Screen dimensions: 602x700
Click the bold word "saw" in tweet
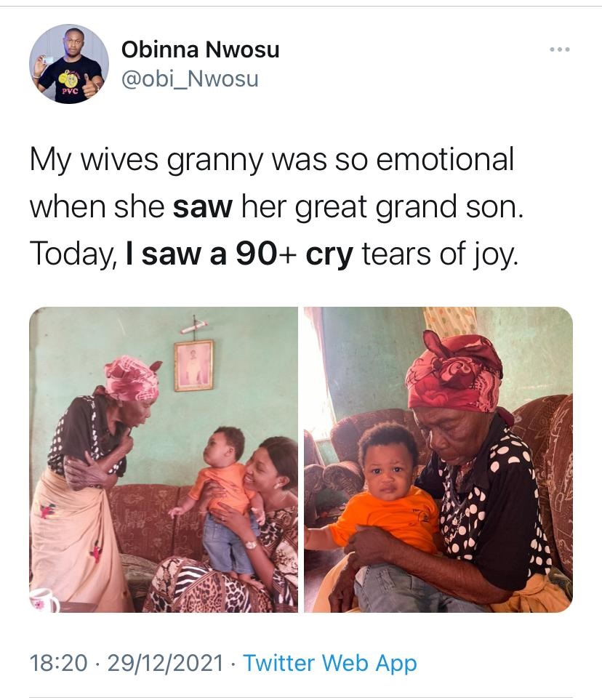tap(202, 206)
